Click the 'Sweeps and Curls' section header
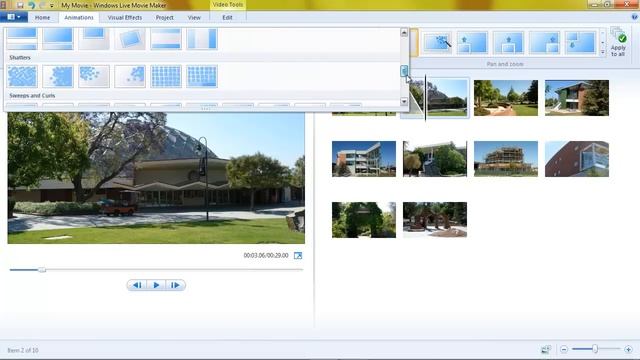 pyautogui.click(x=32, y=96)
